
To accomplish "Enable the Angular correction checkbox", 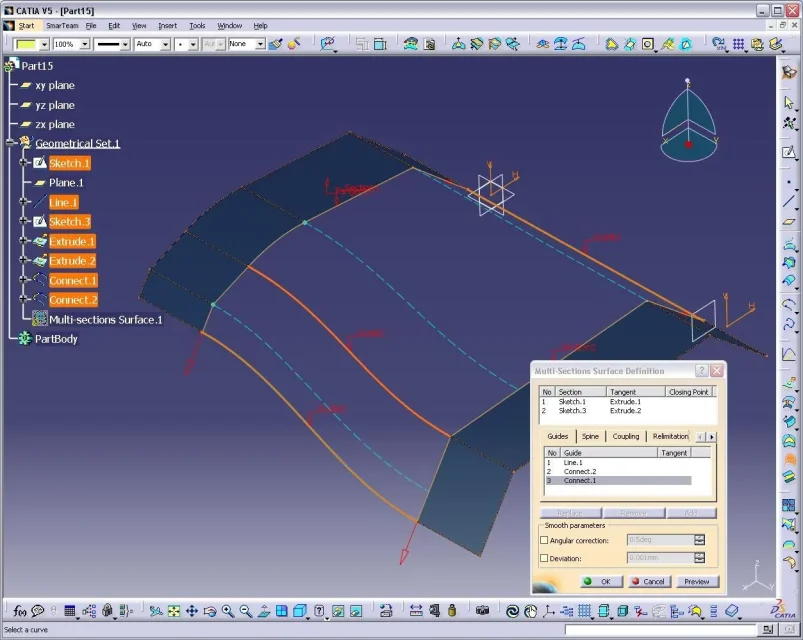I will click(x=545, y=540).
